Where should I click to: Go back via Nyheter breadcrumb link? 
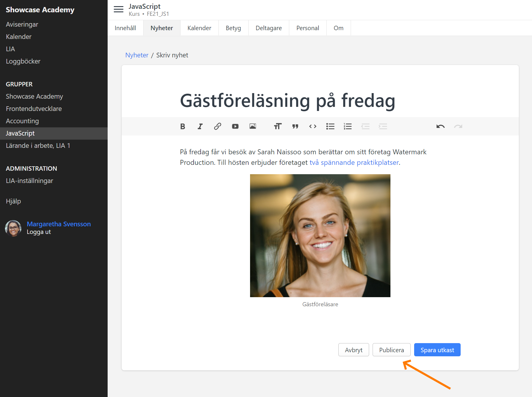137,55
